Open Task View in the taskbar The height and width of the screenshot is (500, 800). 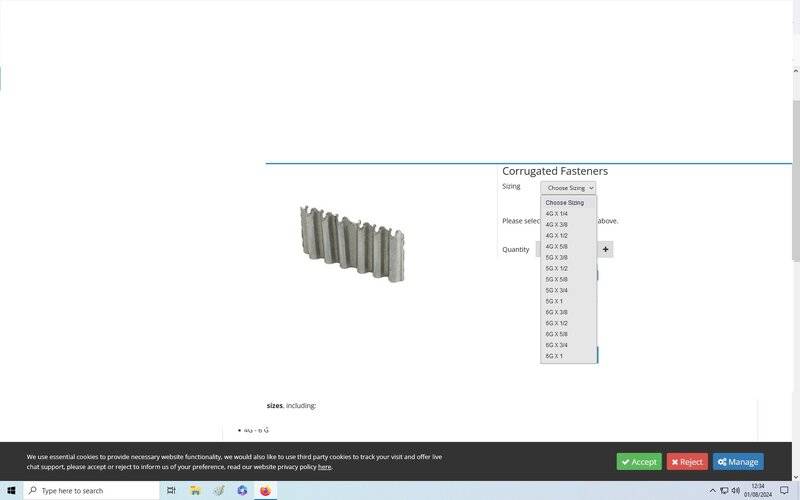point(171,490)
